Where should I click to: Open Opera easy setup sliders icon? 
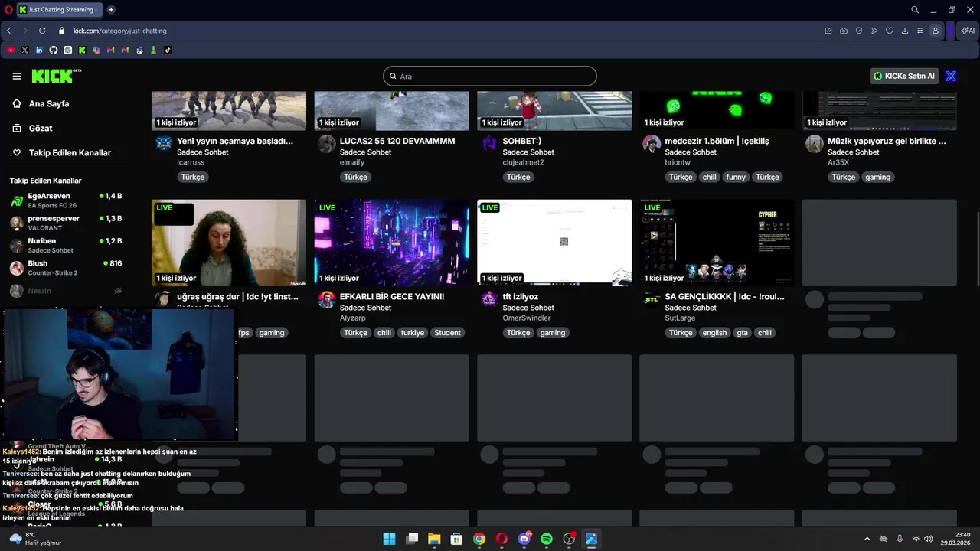[x=920, y=31]
